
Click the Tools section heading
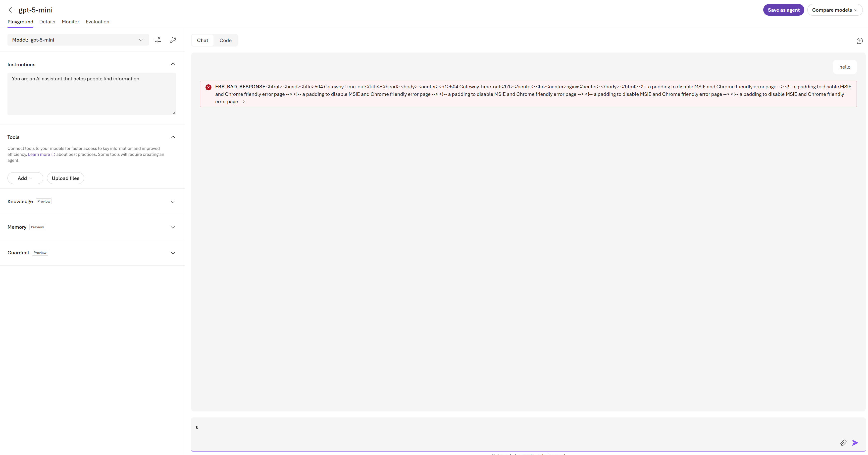(13, 137)
